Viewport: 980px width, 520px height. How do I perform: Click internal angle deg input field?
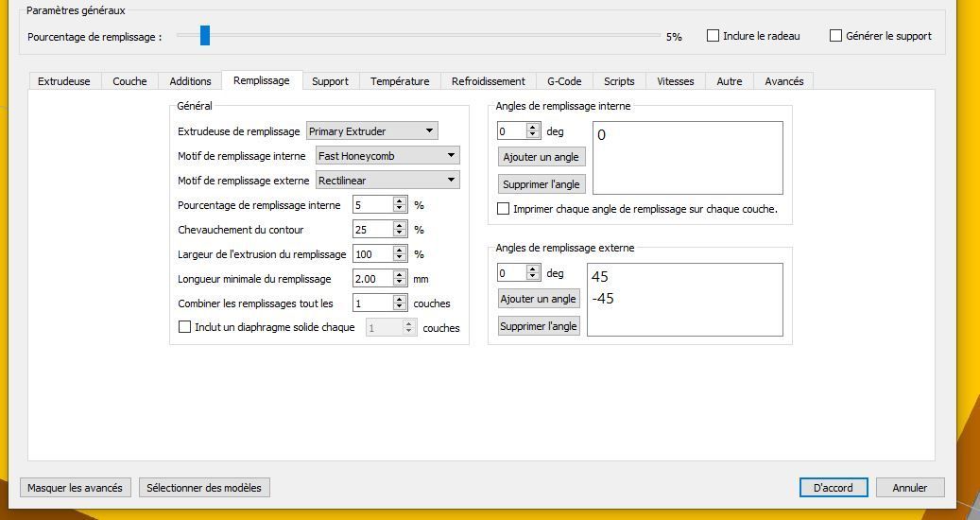[x=512, y=131]
